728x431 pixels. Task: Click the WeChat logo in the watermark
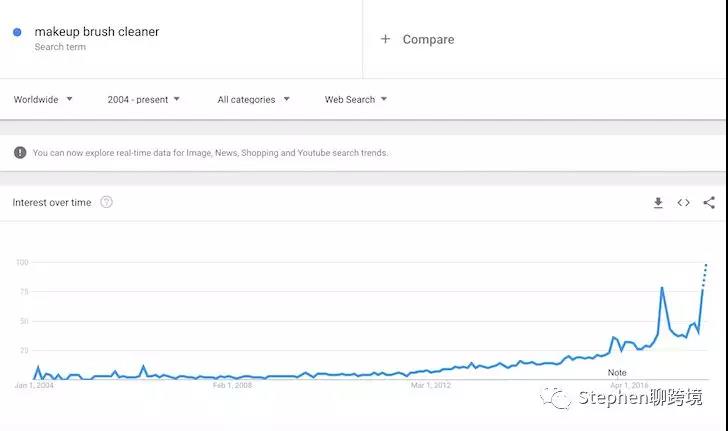(557, 399)
